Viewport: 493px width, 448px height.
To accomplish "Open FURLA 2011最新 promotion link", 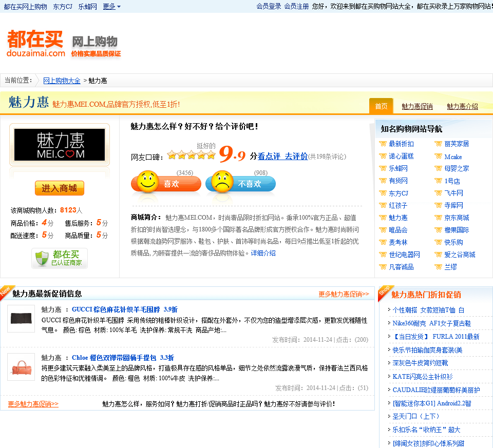I will pos(436,337).
